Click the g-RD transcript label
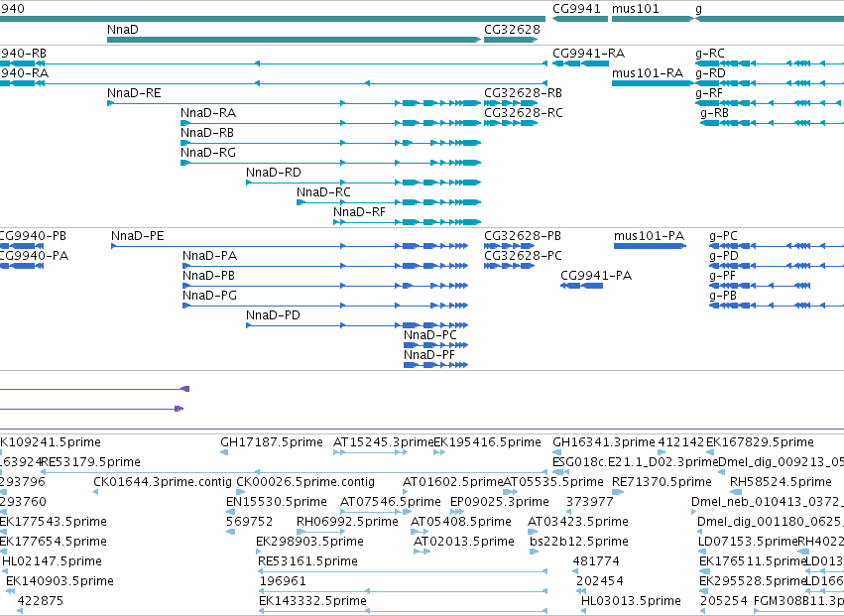 coord(710,72)
